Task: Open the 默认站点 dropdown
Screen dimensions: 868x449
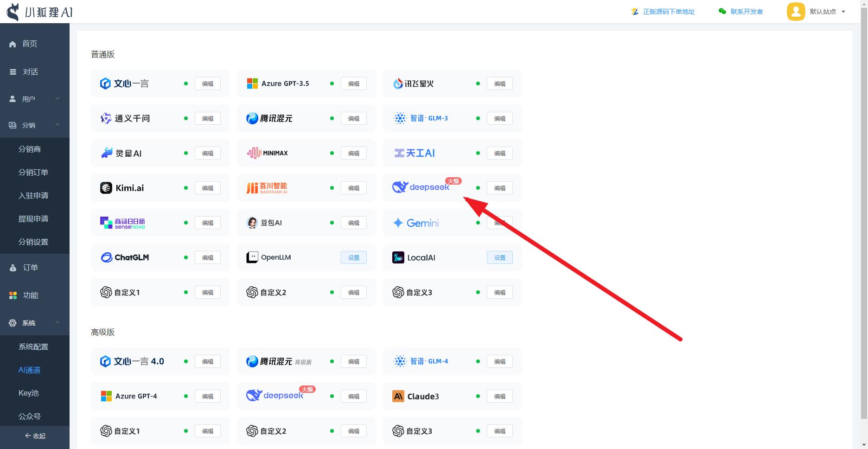Action: point(823,11)
